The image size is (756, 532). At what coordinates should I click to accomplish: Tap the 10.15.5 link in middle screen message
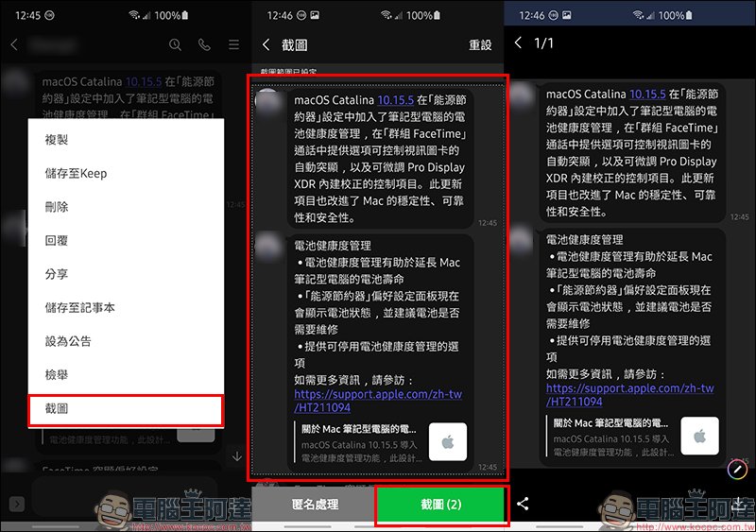click(395, 100)
